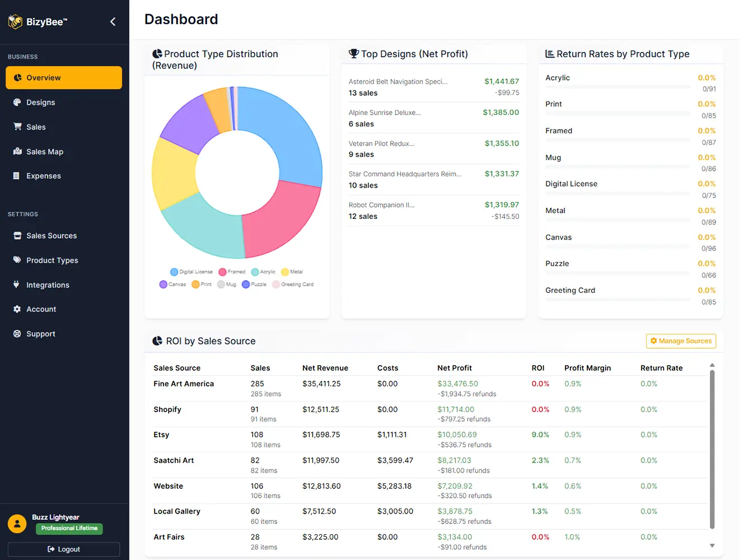
Task: Click the Framed pink legend swatch
Action: point(223,272)
